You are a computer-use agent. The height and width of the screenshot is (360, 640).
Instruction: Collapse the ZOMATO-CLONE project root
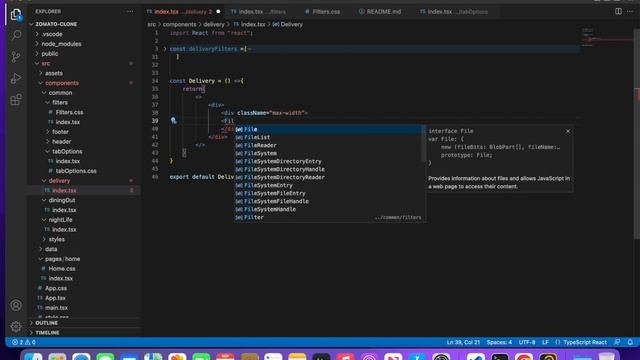56,24
